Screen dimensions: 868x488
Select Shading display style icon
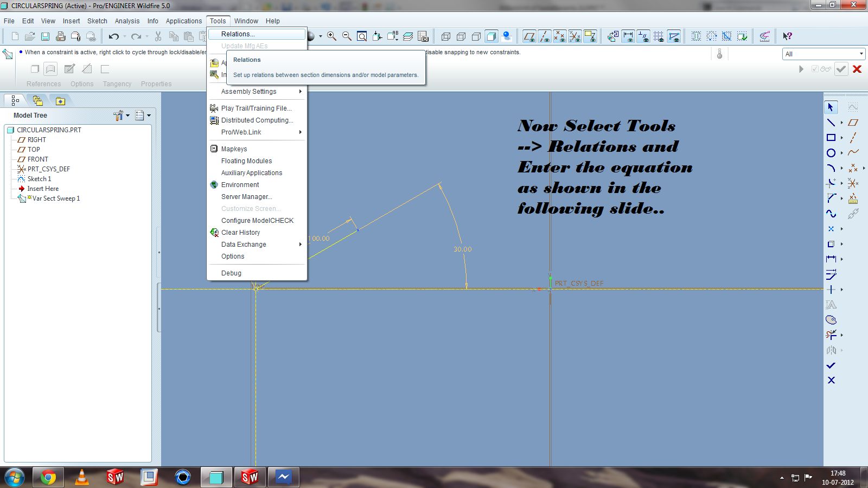(x=492, y=36)
